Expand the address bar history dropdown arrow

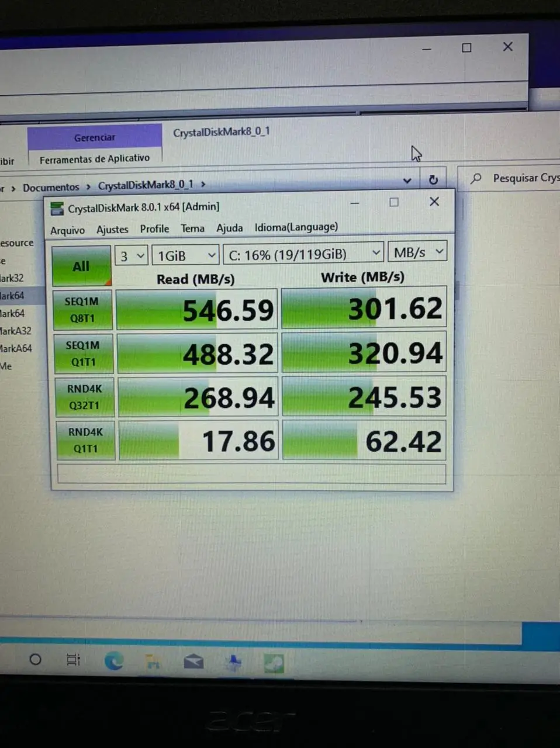[407, 181]
